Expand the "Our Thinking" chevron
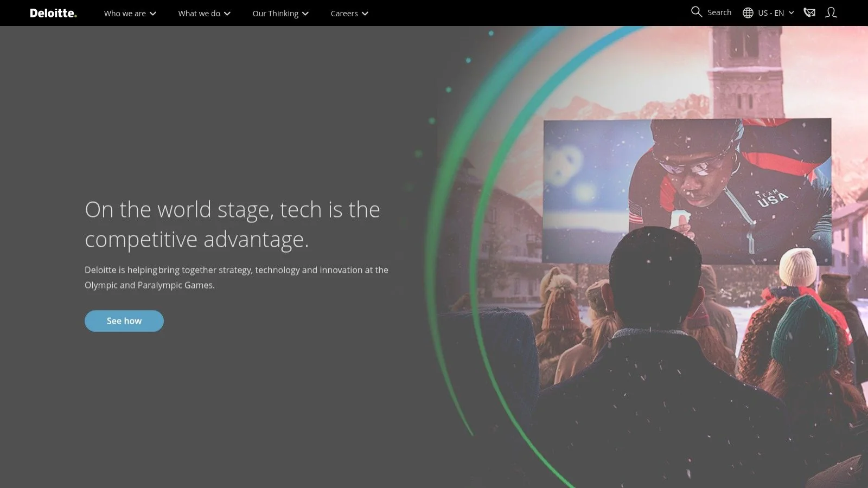The height and width of the screenshot is (488, 868). point(305,14)
